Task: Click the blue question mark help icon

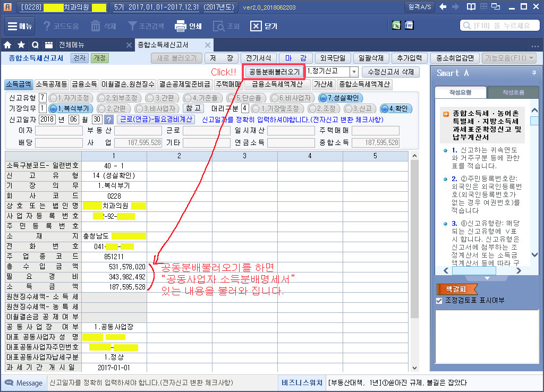Action: pyautogui.click(x=109, y=120)
